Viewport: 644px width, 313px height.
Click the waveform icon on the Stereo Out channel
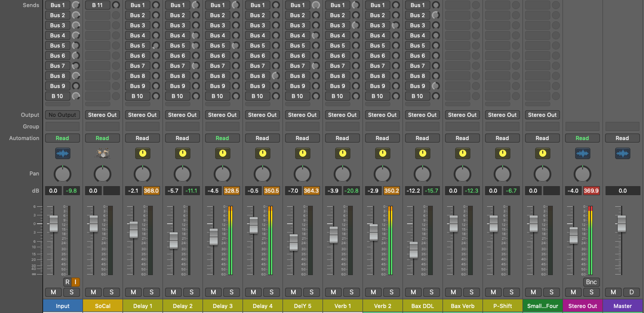582,153
